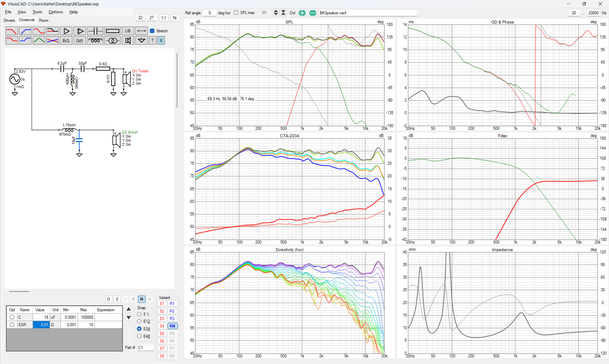609x364 pixels.
Task: Move part down with arrow button
Action: [x=128, y=317]
